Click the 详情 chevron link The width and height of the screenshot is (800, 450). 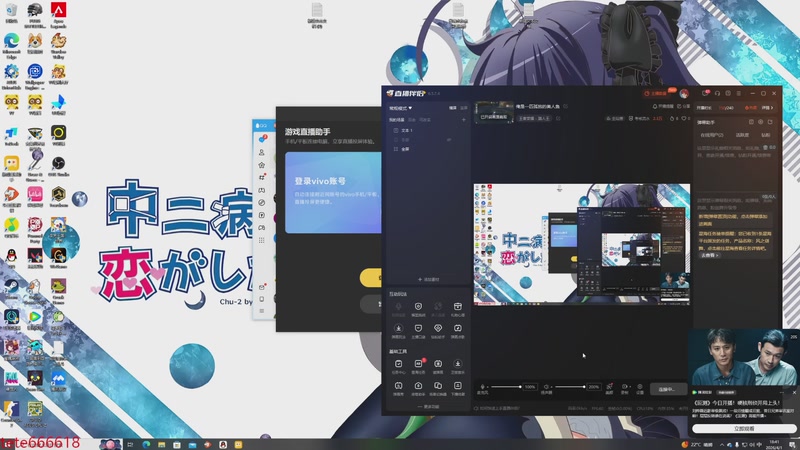[x=768, y=108]
